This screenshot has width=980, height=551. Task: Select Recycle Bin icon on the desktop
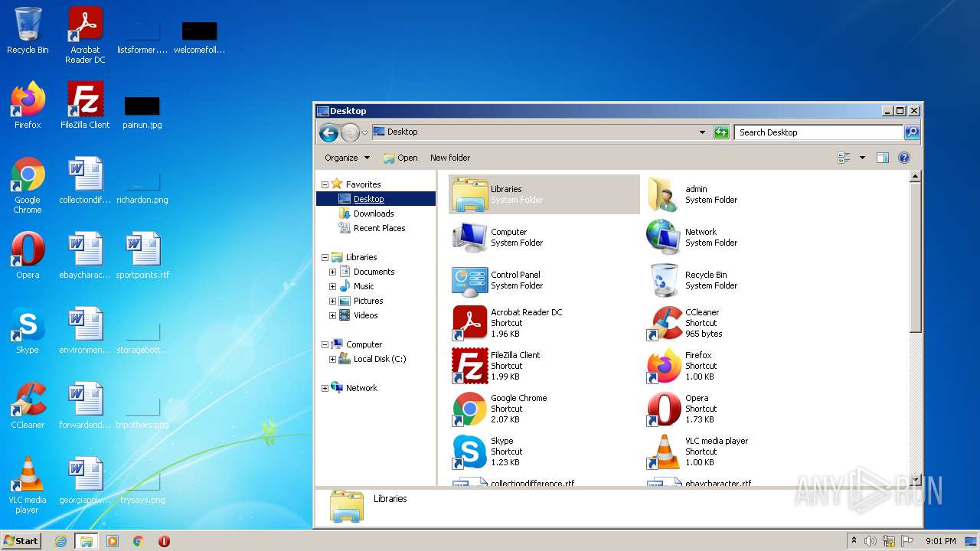[x=28, y=31]
